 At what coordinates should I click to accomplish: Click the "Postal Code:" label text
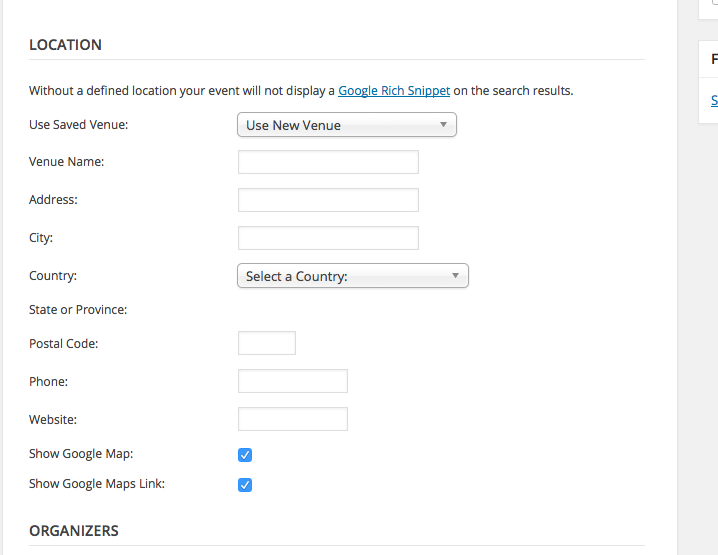click(63, 344)
